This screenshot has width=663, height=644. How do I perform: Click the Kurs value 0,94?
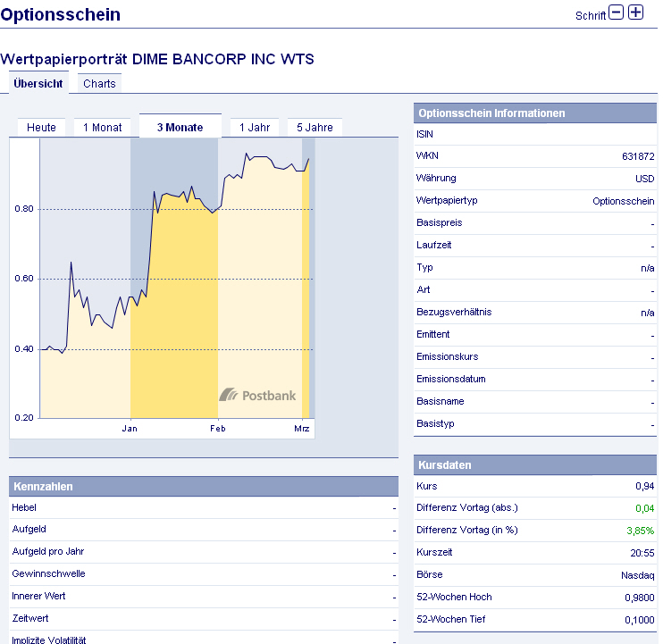click(645, 487)
